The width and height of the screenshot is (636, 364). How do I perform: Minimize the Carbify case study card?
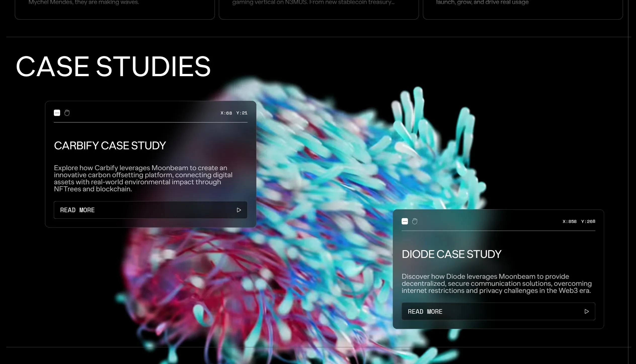pos(57,113)
